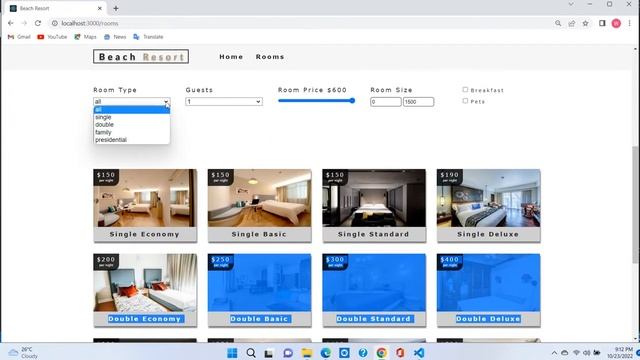View site information icon in address bar
Image resolution: width=640 pixels, height=360 pixels.
click(55, 23)
